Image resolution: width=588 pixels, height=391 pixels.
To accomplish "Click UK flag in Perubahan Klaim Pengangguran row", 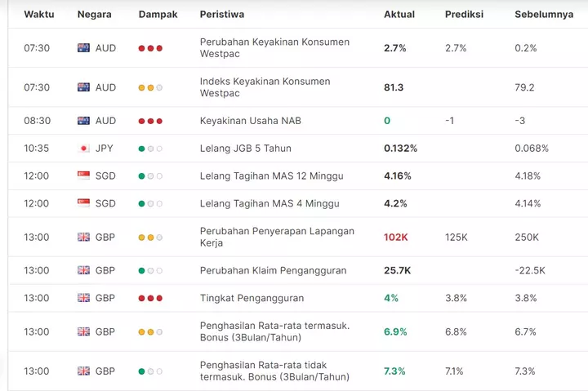I will (83, 270).
